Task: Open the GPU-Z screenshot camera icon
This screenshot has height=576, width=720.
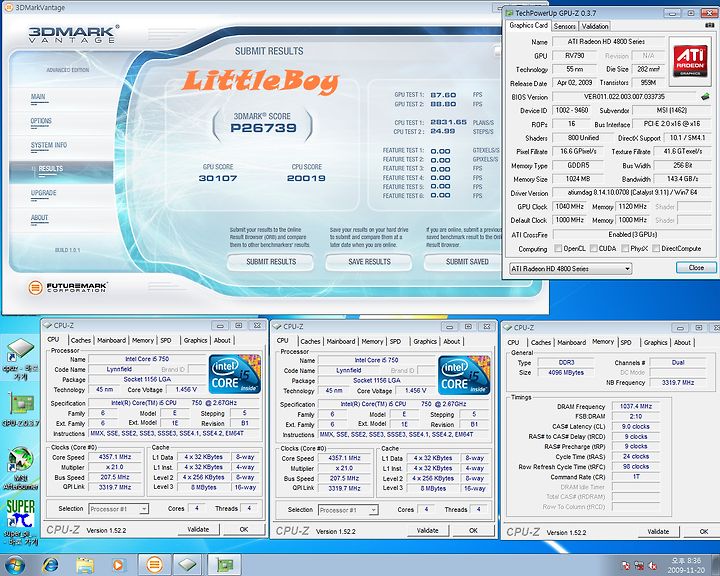Action: (709, 26)
